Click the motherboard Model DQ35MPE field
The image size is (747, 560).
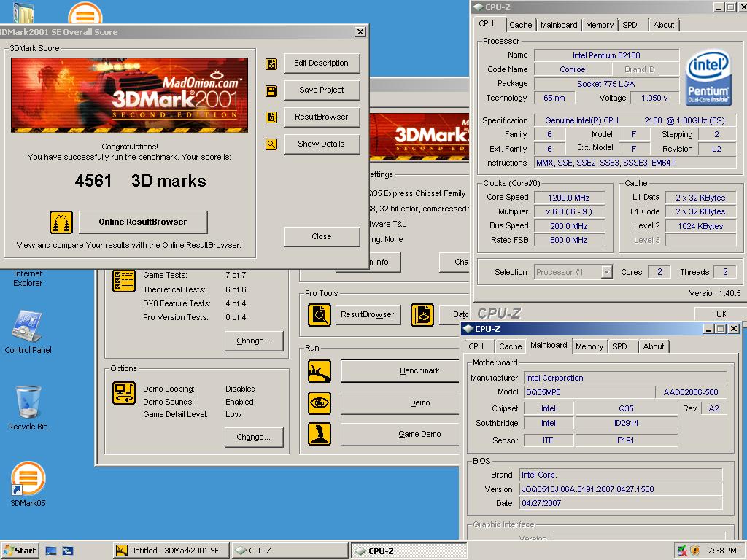(x=589, y=392)
